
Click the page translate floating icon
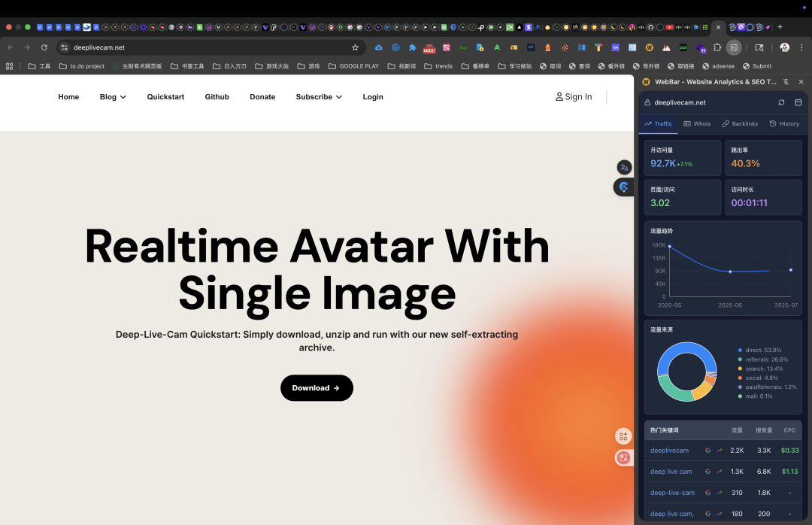(x=624, y=168)
